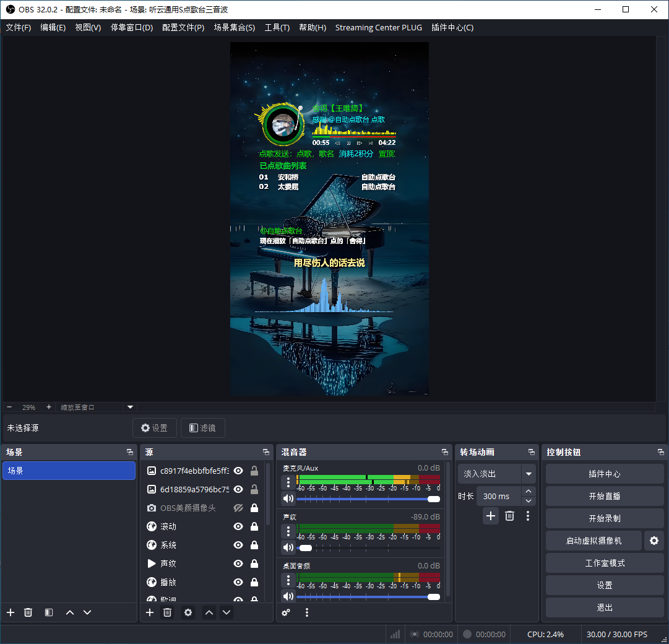Hide the 滚动 source using eye icon

(x=238, y=526)
